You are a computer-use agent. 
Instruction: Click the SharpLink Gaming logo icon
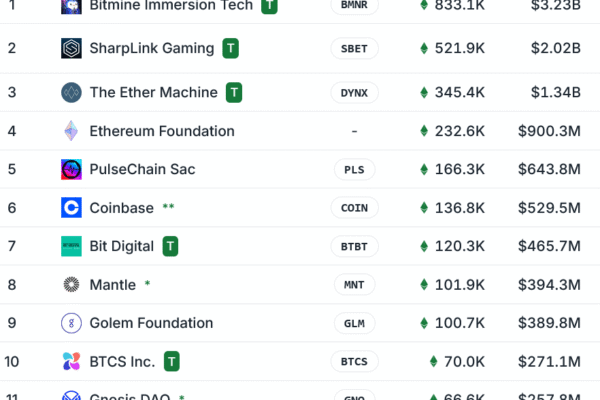click(x=72, y=49)
